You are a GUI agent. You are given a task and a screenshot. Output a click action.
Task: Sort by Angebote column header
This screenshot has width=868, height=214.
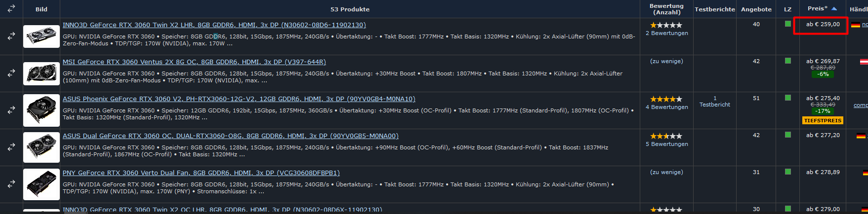756,9
